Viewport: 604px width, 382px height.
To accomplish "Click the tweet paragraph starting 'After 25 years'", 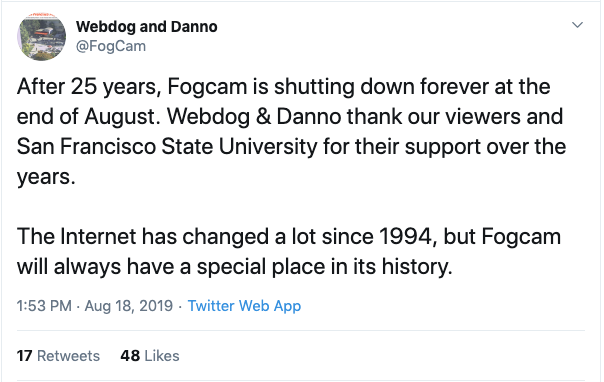I will 291,131.
